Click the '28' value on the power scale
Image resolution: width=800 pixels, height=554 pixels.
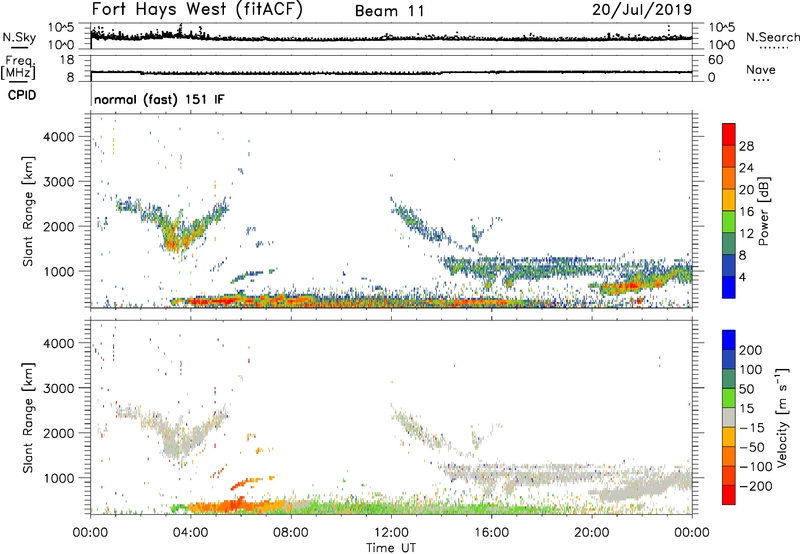click(x=746, y=146)
